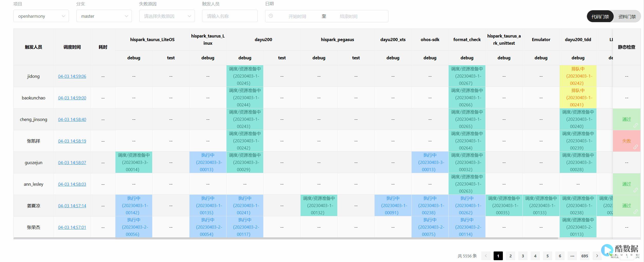Open schedule time link 04-03 14:58:40
The height and width of the screenshot is (262, 644).
tap(72, 119)
